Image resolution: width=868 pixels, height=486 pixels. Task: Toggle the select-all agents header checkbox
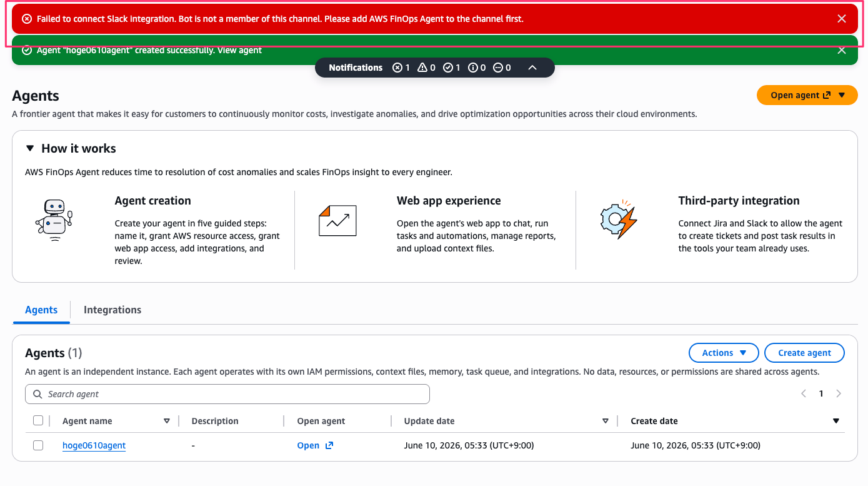pyautogui.click(x=38, y=421)
